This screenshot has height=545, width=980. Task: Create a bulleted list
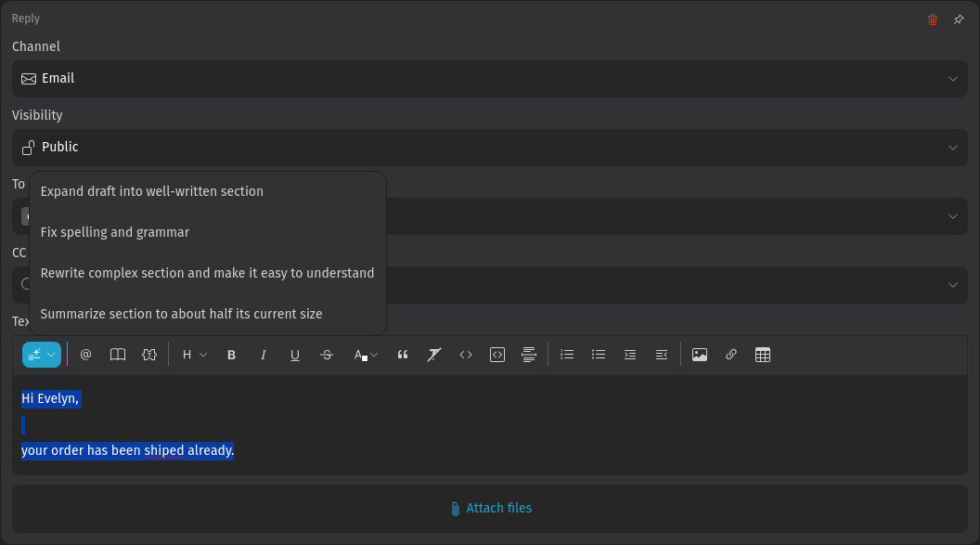coord(599,355)
